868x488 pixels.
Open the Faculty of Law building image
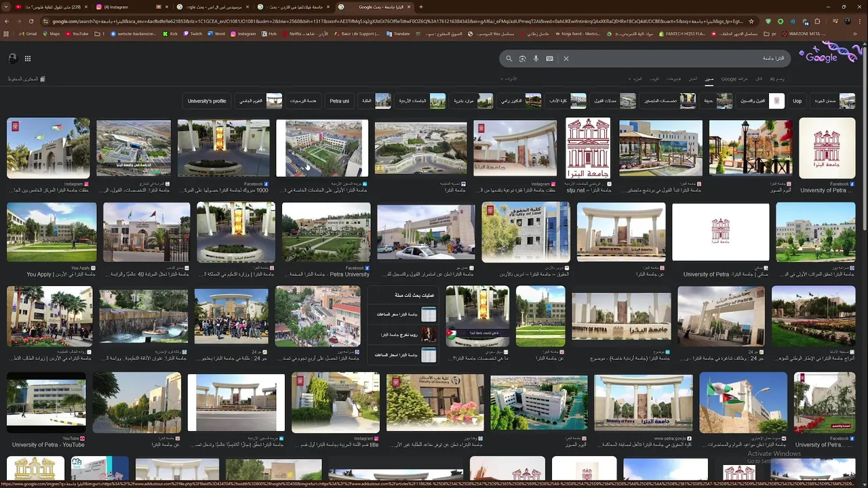(x=526, y=232)
